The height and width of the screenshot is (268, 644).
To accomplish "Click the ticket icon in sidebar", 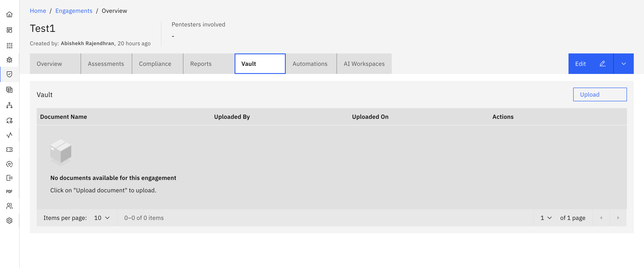I will point(10,150).
